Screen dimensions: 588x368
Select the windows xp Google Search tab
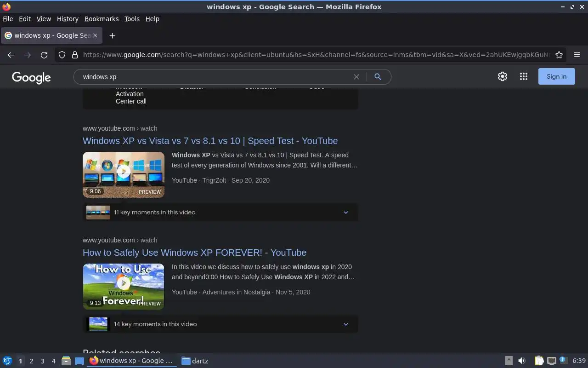(51, 35)
